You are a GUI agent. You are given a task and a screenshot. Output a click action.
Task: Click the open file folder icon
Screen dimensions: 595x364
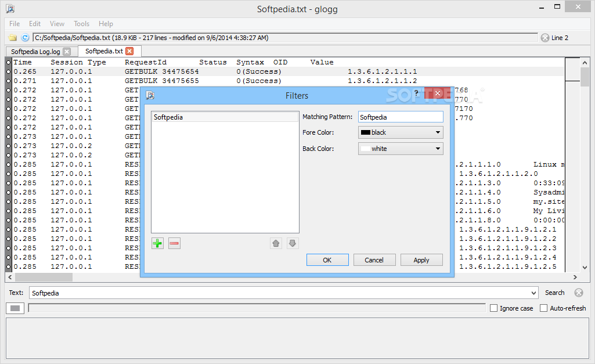[13, 38]
